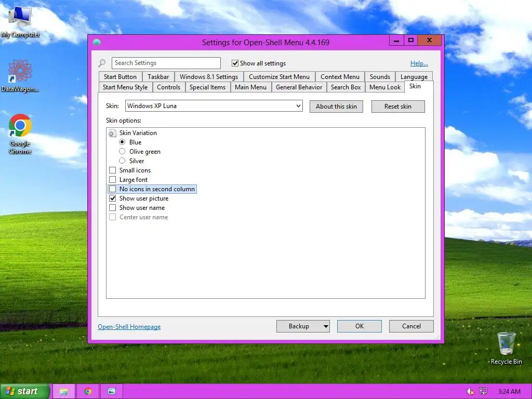This screenshot has height=399, width=532.
Task: Check No icons in second column
Action: pos(112,189)
